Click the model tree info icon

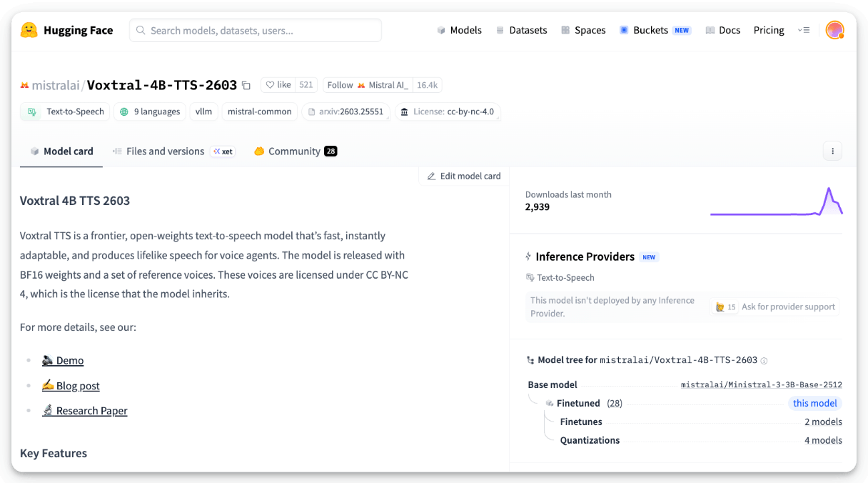coord(764,361)
